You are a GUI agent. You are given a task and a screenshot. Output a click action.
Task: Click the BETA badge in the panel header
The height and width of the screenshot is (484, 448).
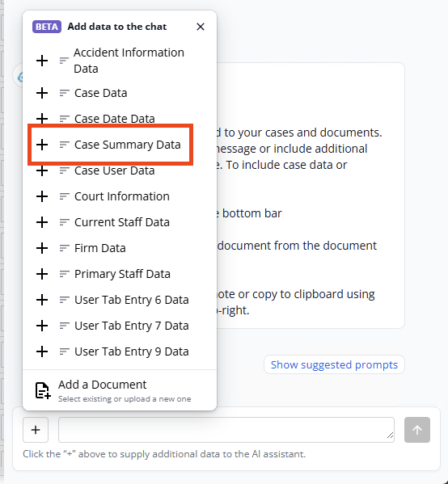47,27
